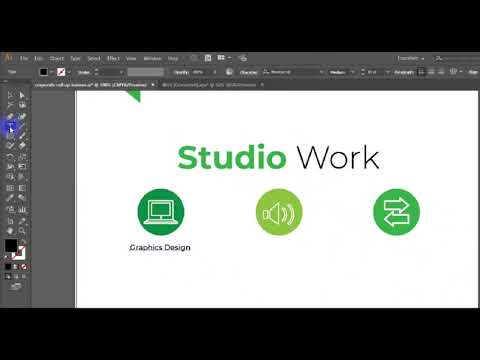Open the Select menu
The width and height of the screenshot is (480, 360).
coord(94,58)
